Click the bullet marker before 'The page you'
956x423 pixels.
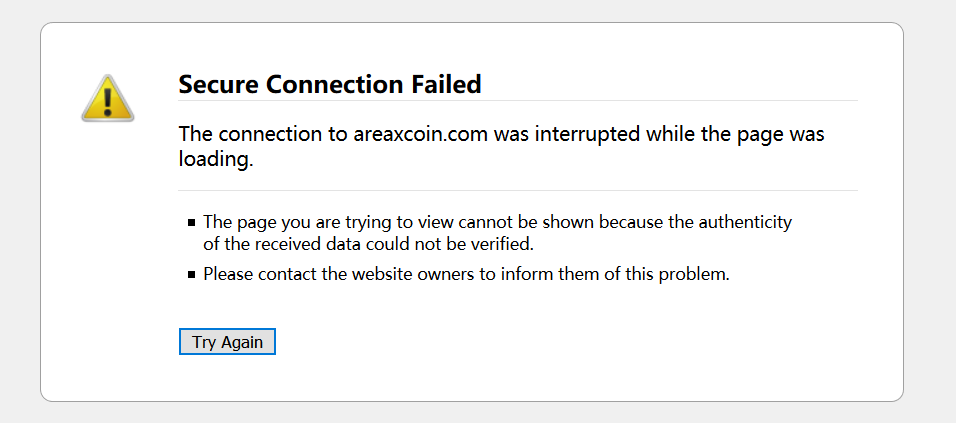tap(192, 222)
